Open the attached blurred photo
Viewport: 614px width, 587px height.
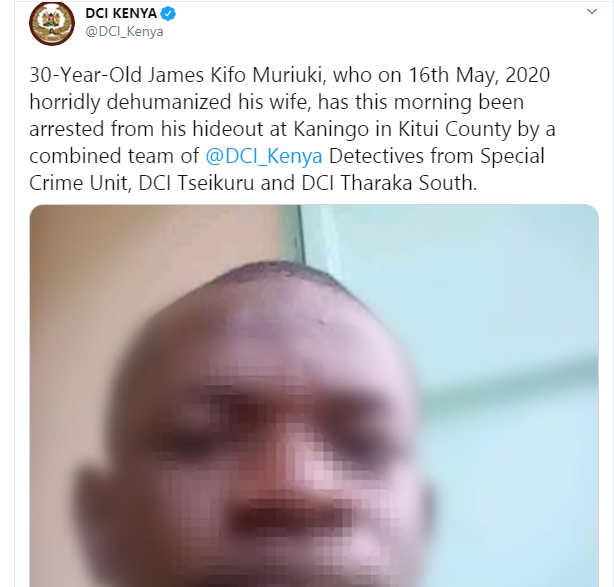[314, 396]
